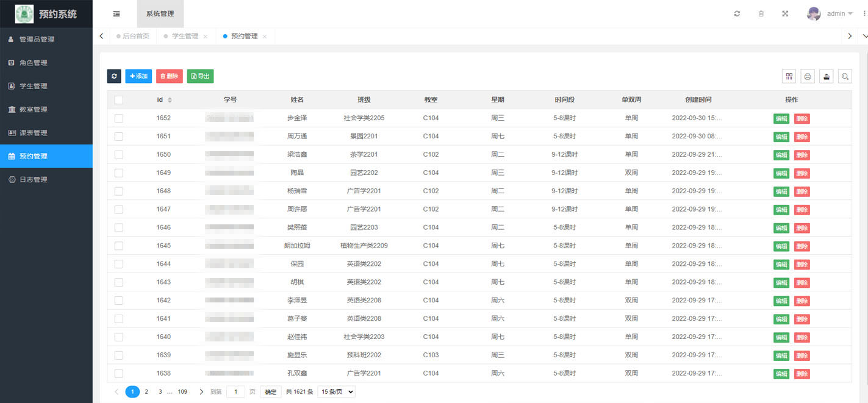Viewport: 868px width, 403px height.
Task: Select the checkbox for row id 1645
Action: [119, 246]
